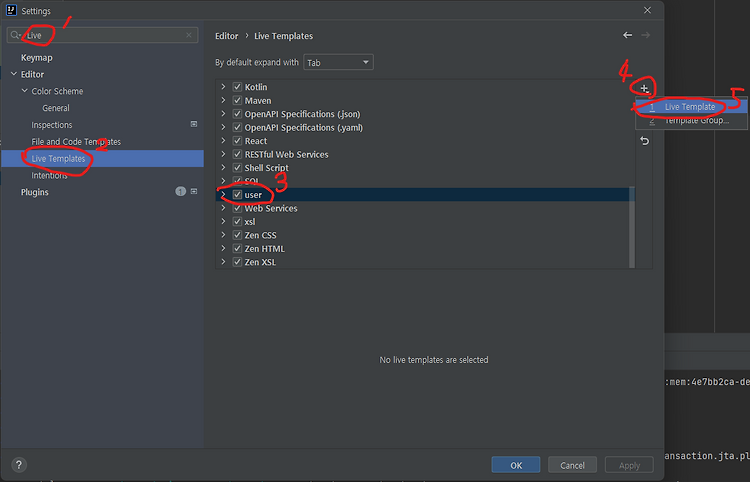Click the Cancel button

tap(572, 465)
